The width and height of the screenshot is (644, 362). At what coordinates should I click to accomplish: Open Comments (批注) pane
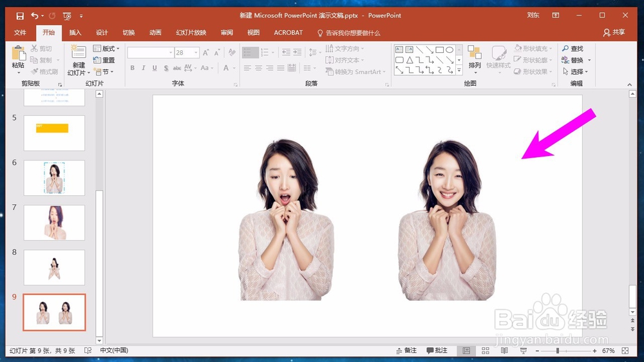[x=437, y=350]
